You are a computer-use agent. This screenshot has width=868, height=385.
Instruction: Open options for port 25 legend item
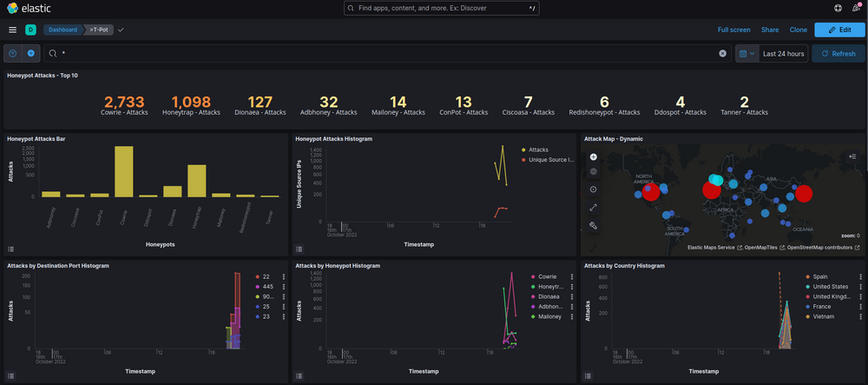284,306
